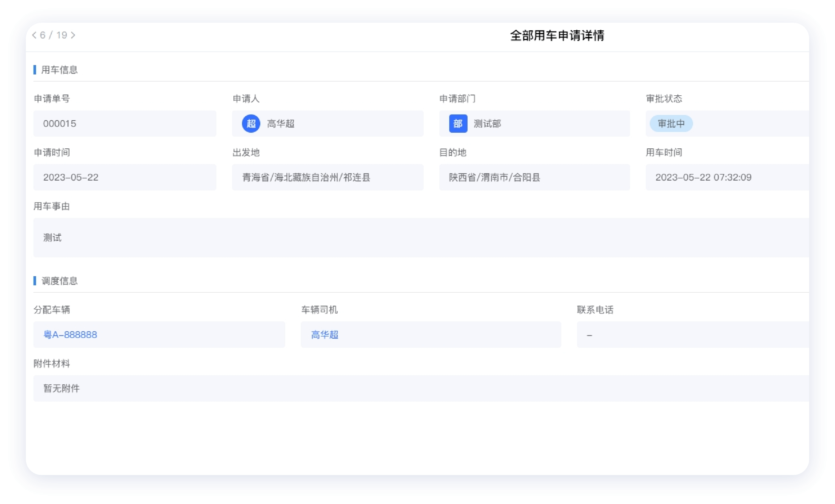Click the applicant name 高华超 in 申请人
Image resolution: width=835 pixels, height=504 pixels.
coord(281,124)
